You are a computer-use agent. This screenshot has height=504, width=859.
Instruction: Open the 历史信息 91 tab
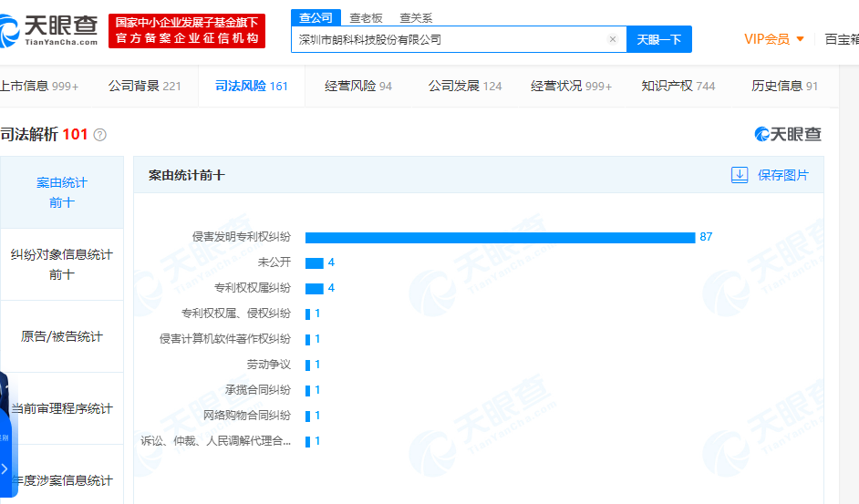click(784, 86)
